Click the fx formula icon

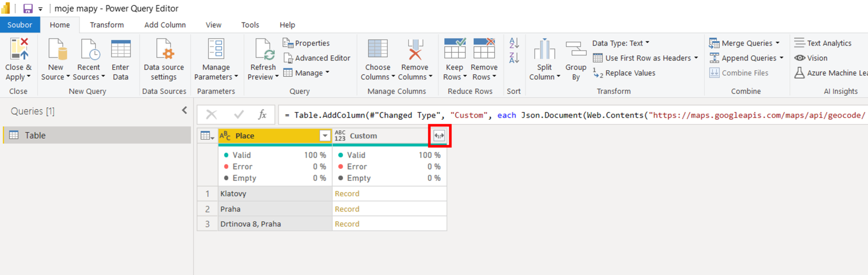262,114
